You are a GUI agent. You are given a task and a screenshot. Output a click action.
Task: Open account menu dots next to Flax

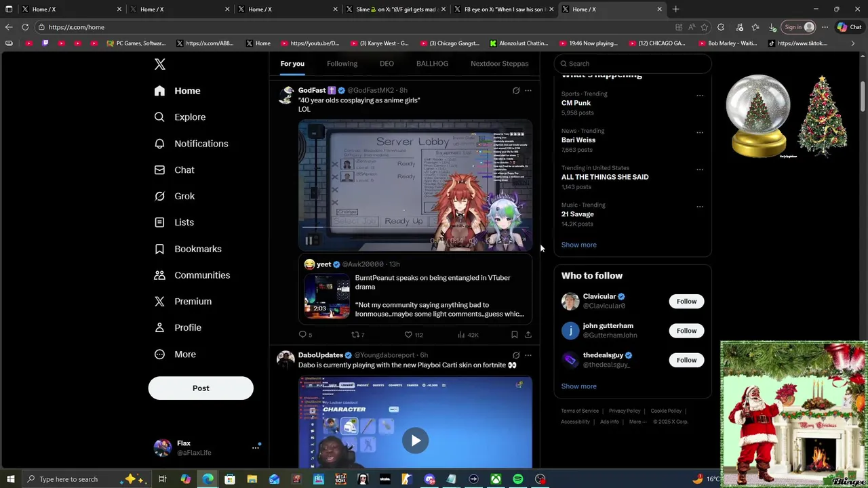pos(256,447)
